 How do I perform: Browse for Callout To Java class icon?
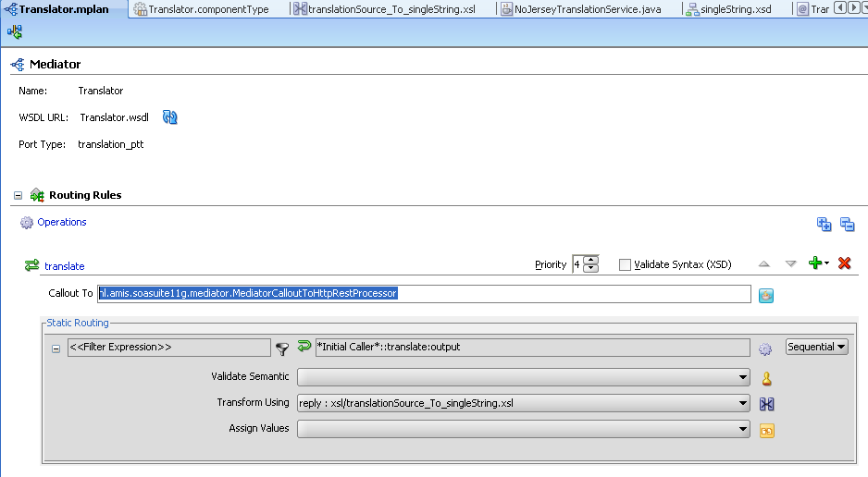pyautogui.click(x=766, y=296)
